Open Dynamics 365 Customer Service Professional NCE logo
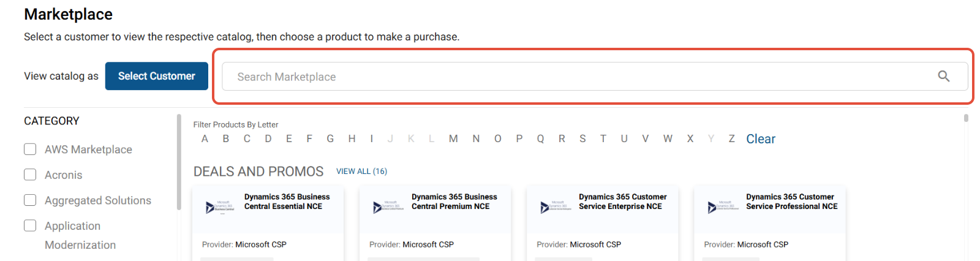 point(723,207)
